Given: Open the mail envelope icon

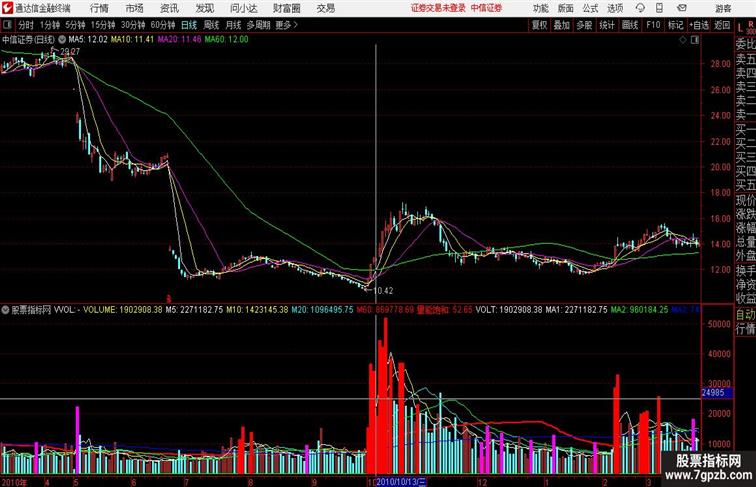Looking at the screenshot, I should tap(682, 8).
